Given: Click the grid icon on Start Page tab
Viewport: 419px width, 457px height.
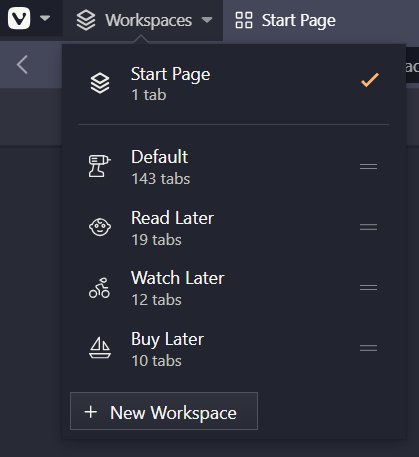Looking at the screenshot, I should click(x=244, y=20).
